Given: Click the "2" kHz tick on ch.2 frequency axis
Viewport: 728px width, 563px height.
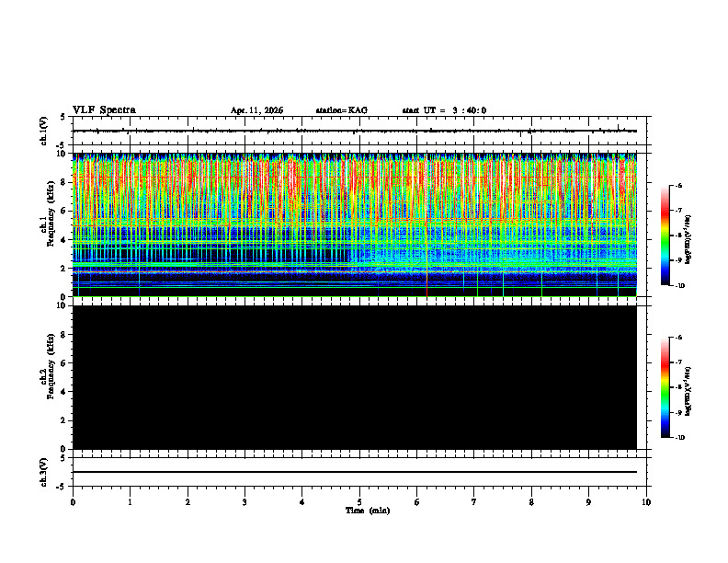Looking at the screenshot, I should [64, 420].
